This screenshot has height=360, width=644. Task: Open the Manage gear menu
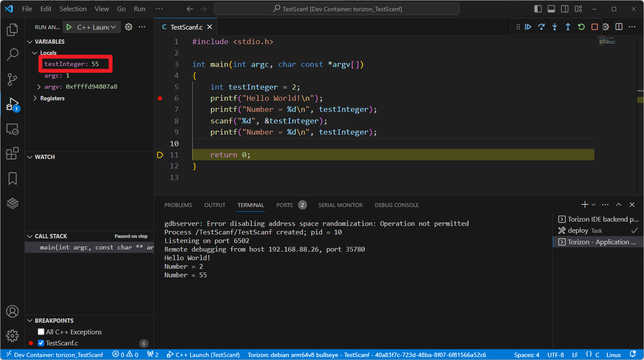click(x=12, y=336)
